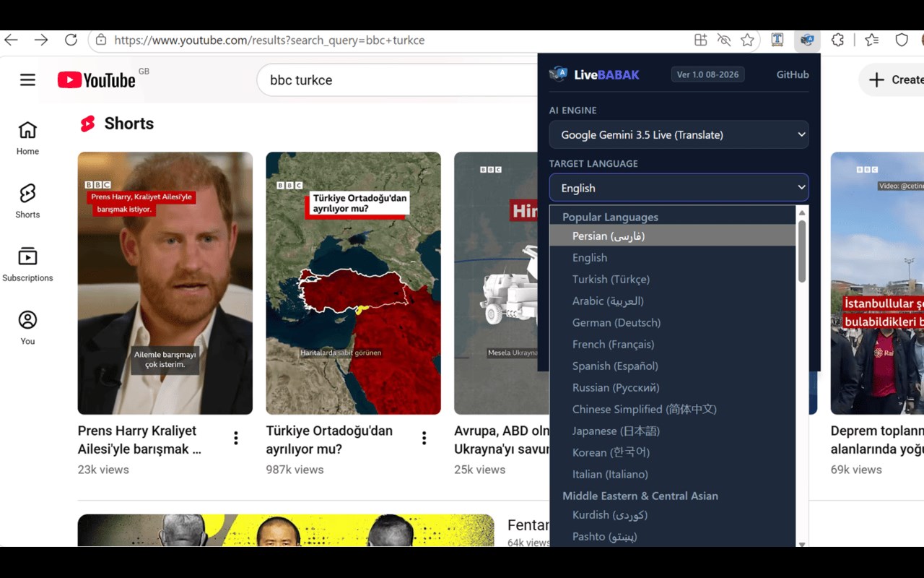Click the language list scrollbar thumb
The width and height of the screenshot is (924, 578).
tap(801, 251)
